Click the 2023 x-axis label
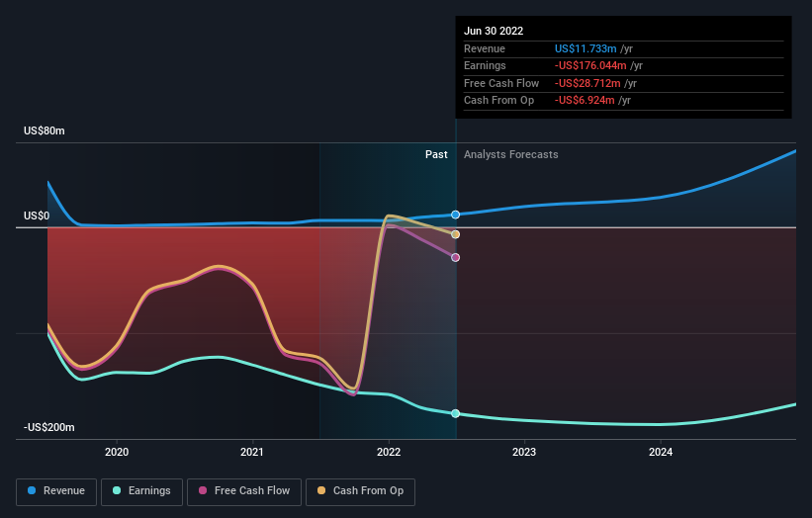The height and width of the screenshot is (518, 812). (524, 452)
